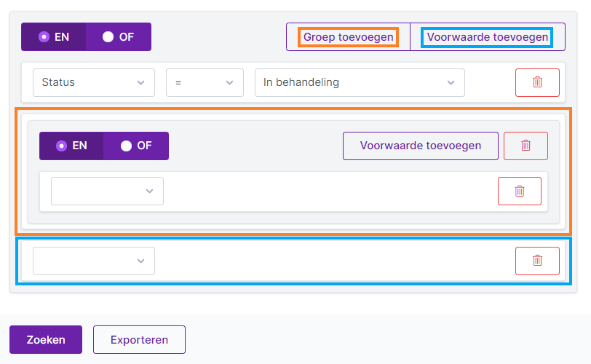This screenshot has height=364, width=591.
Task: Switch nested group operator to OF
Action: tap(136, 146)
